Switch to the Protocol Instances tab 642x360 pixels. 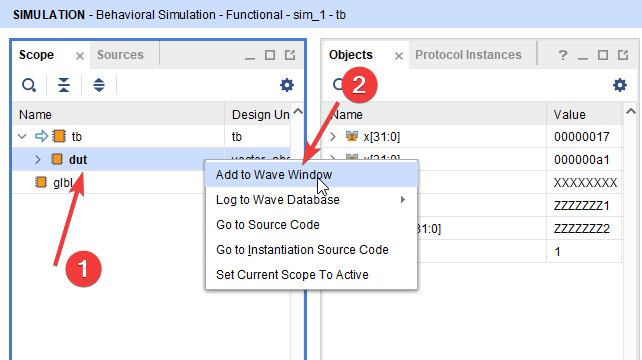pyautogui.click(x=468, y=55)
